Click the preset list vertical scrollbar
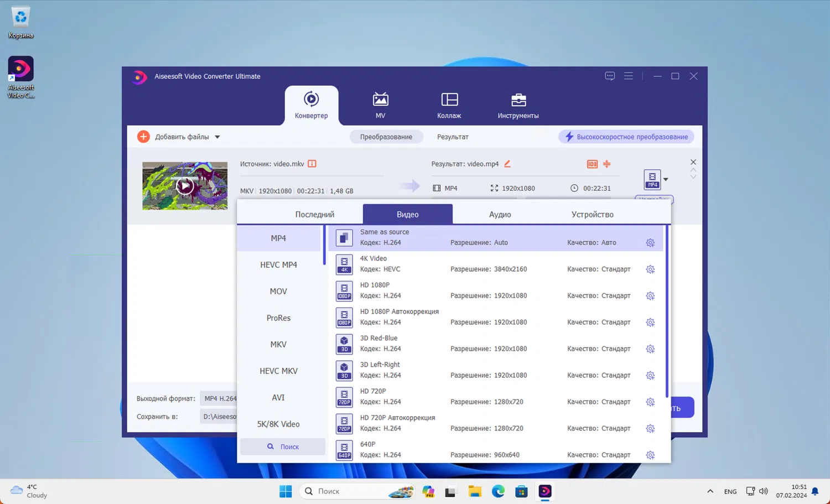Screen dimensions: 830x504 tap(667, 311)
